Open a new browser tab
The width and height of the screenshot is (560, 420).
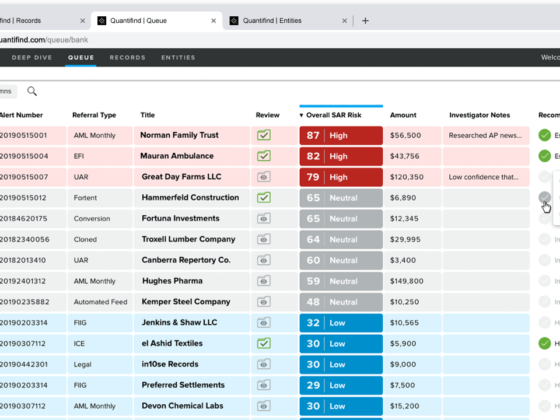tap(365, 21)
